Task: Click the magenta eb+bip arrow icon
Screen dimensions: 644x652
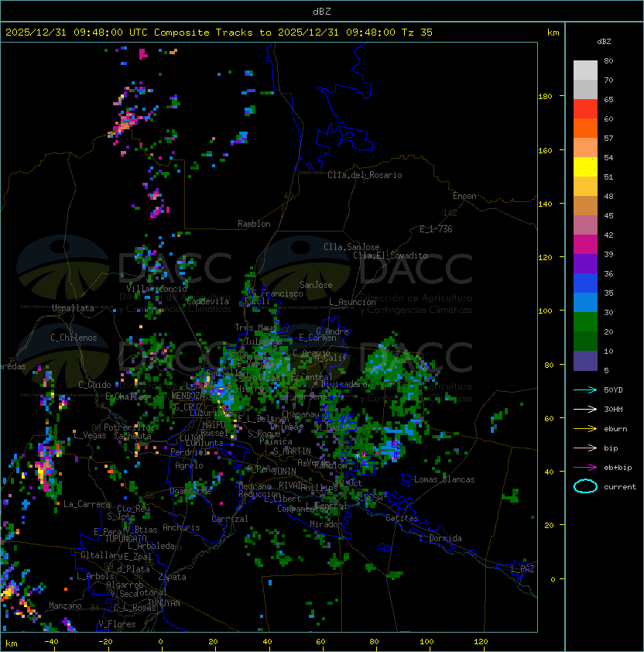Action: [x=585, y=467]
